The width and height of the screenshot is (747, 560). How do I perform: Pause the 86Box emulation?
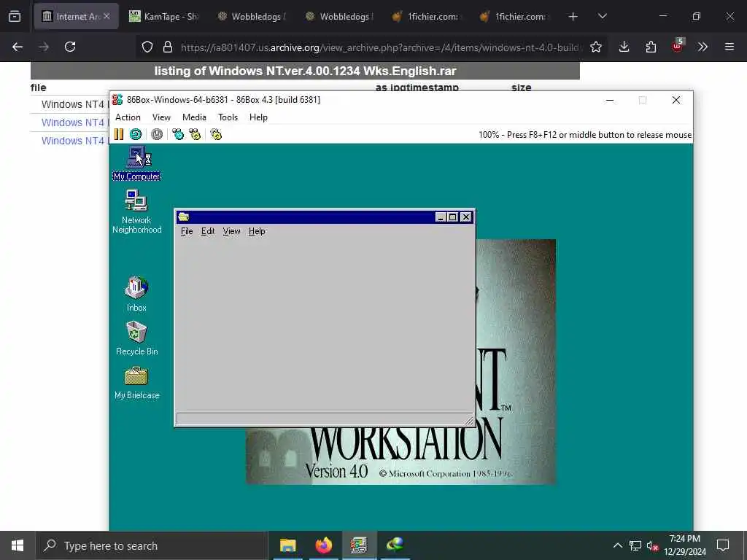point(119,135)
